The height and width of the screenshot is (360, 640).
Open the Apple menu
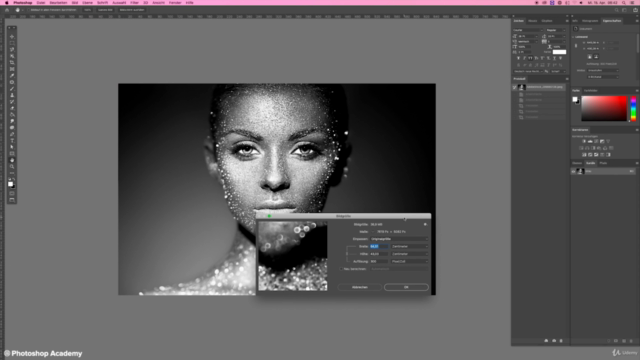click(x=7, y=2)
